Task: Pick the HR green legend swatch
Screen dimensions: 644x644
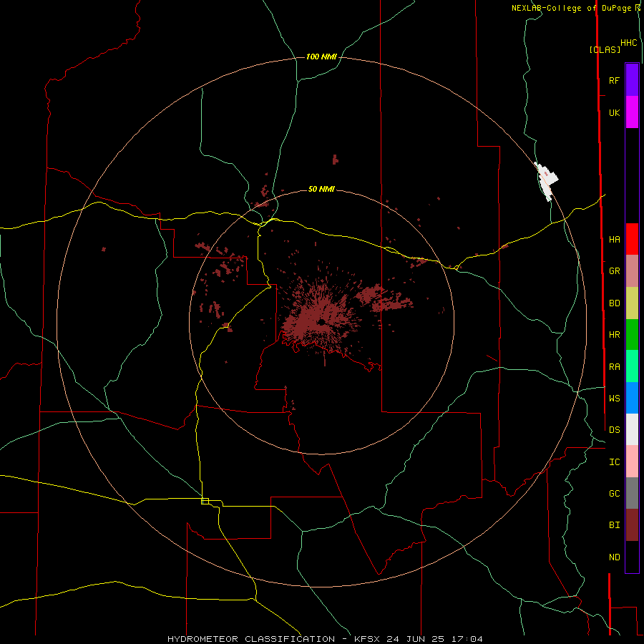Action: 632,335
